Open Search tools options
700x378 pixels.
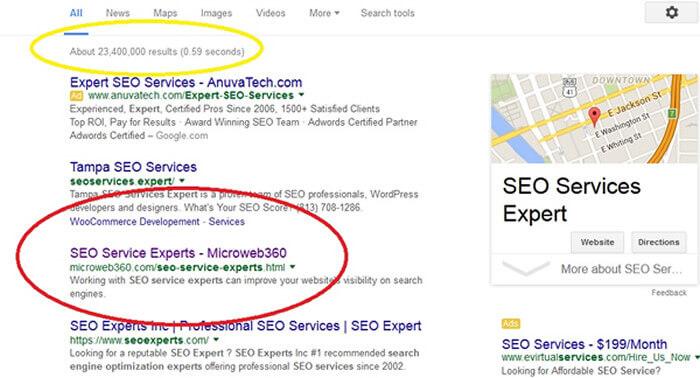(x=388, y=13)
